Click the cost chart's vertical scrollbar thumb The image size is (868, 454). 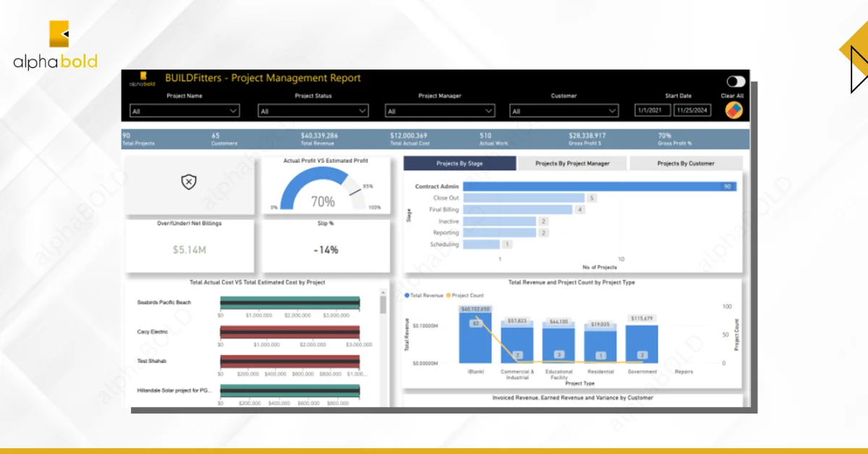[383, 304]
